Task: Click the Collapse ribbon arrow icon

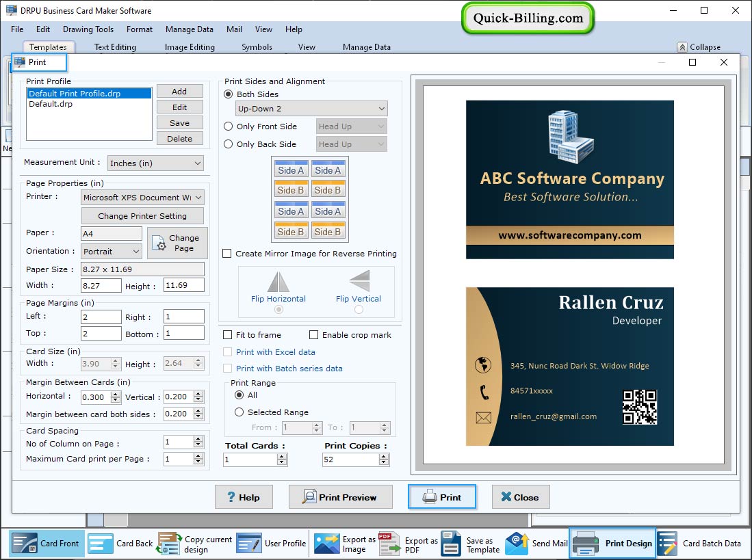Action: pyautogui.click(x=682, y=47)
